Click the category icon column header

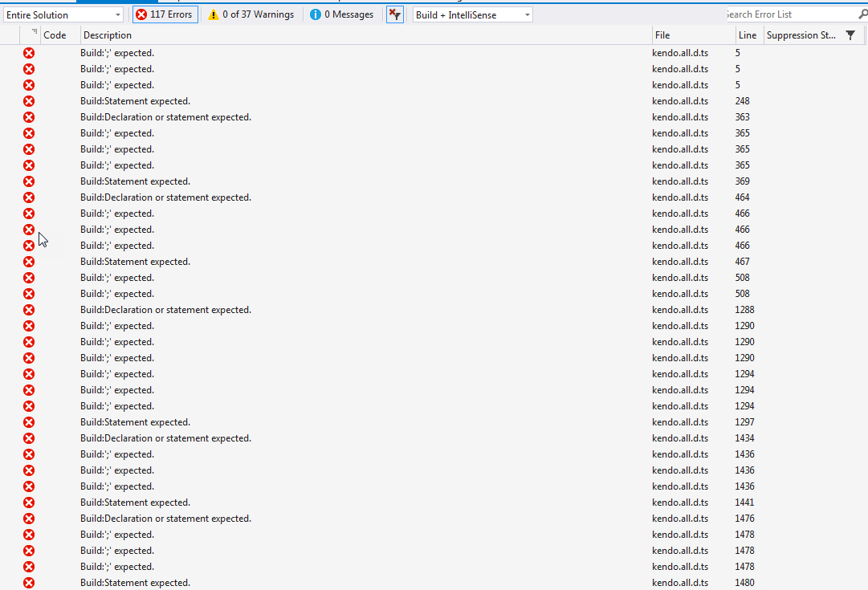click(x=31, y=35)
